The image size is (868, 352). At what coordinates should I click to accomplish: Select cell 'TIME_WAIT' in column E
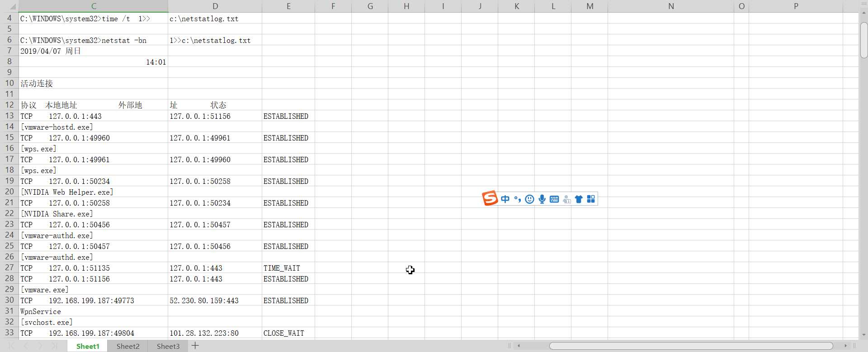coord(288,268)
